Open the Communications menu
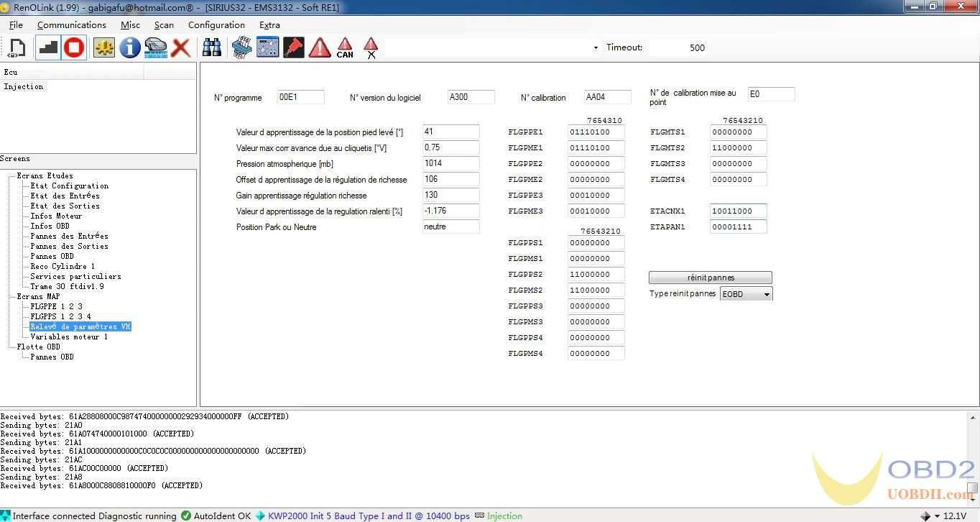The width and height of the screenshot is (980, 522). pyautogui.click(x=72, y=24)
